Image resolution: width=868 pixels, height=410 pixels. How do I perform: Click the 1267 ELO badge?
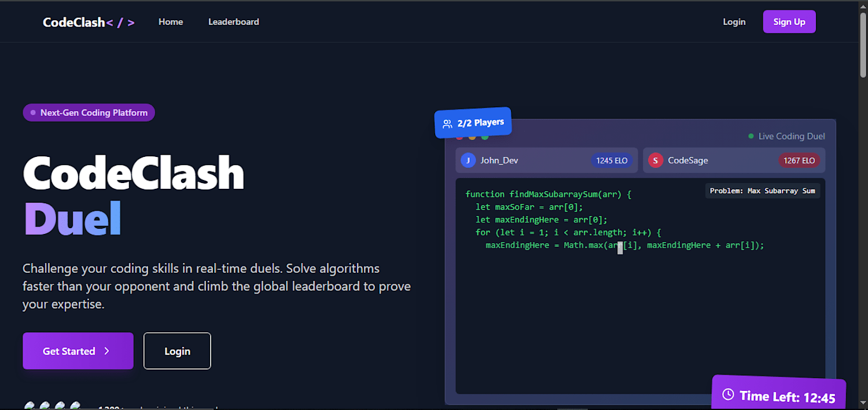799,160
